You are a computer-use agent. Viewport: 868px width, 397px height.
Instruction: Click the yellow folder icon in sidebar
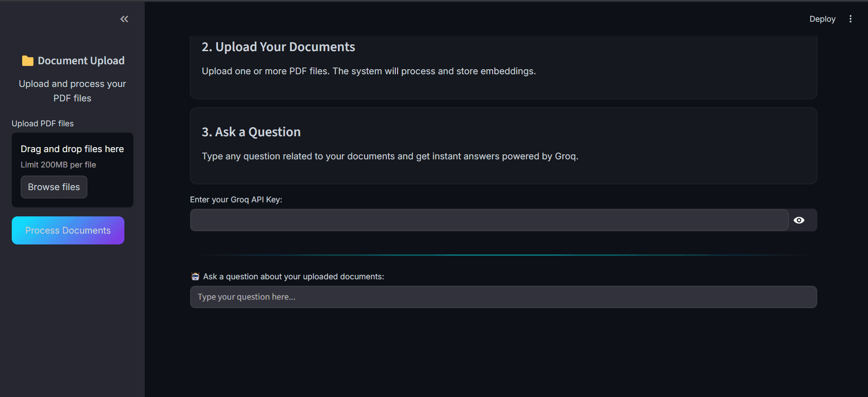pyautogui.click(x=28, y=61)
